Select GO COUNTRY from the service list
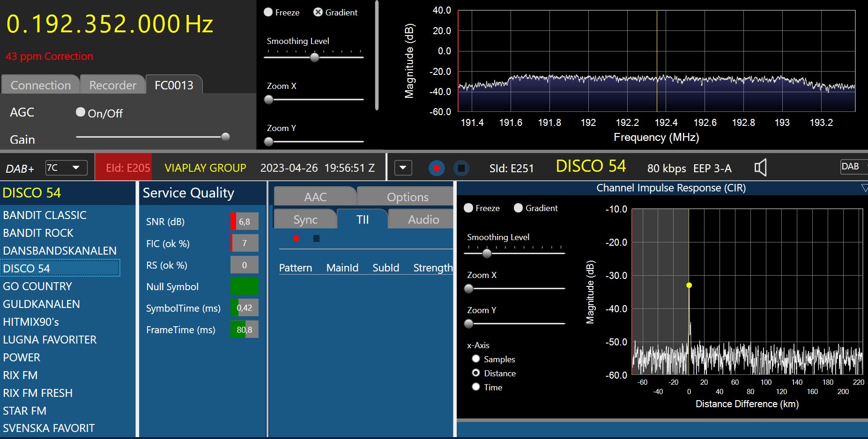868x439 pixels. (37, 286)
